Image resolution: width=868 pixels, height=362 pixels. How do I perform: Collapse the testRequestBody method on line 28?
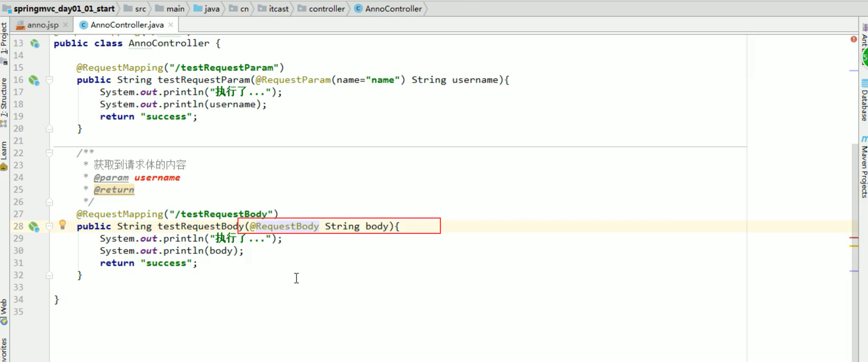(x=50, y=226)
